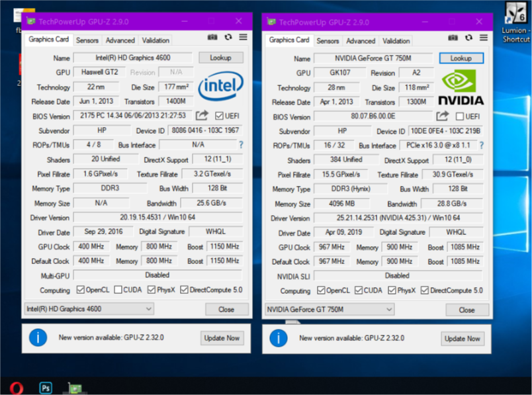Select Graphics Card tab in NVIDIA window

(x=289, y=40)
